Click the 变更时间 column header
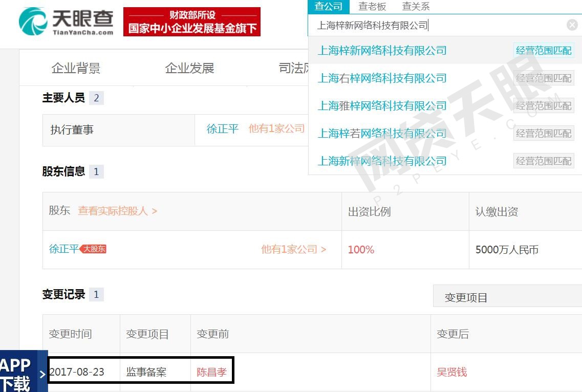The height and width of the screenshot is (392, 582). click(70, 334)
